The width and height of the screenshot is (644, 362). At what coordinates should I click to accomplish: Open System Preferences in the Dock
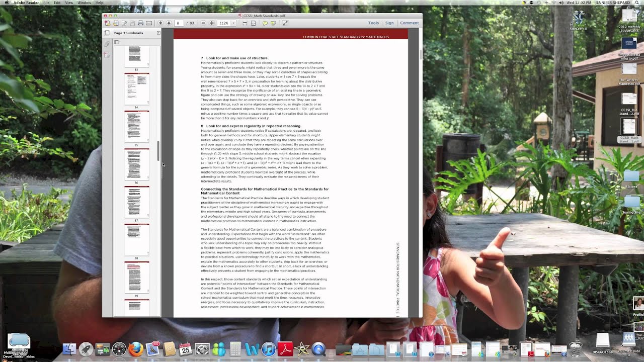click(x=202, y=349)
